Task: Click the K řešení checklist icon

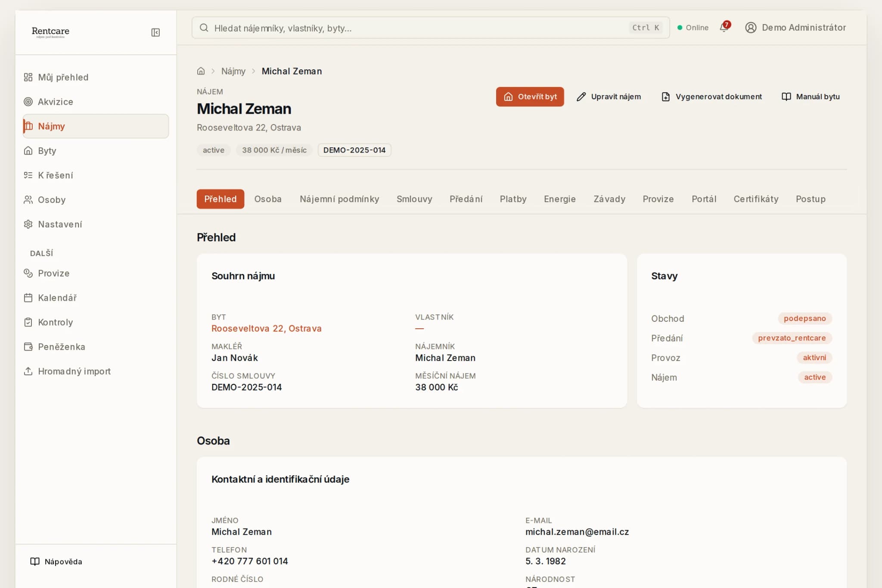Action: (28, 175)
